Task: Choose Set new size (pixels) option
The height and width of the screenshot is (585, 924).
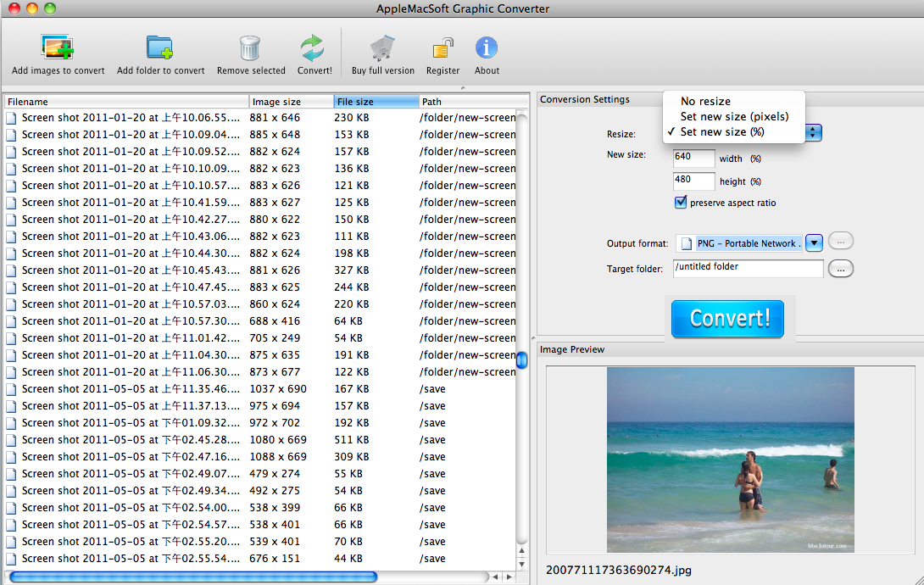Action: point(733,117)
